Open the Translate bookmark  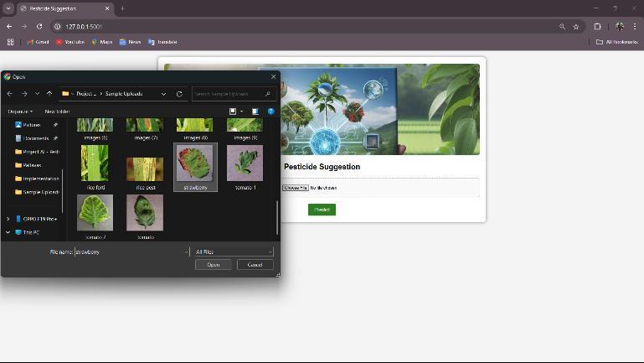point(162,42)
